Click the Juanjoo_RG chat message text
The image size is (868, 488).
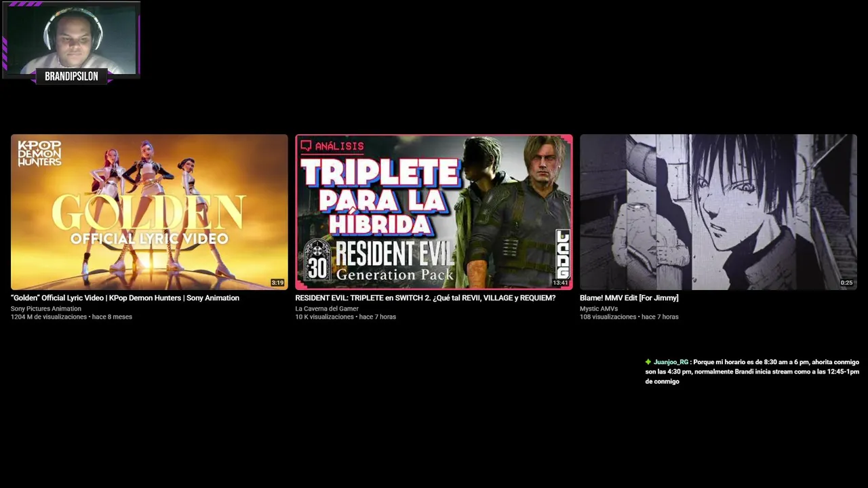click(x=752, y=371)
